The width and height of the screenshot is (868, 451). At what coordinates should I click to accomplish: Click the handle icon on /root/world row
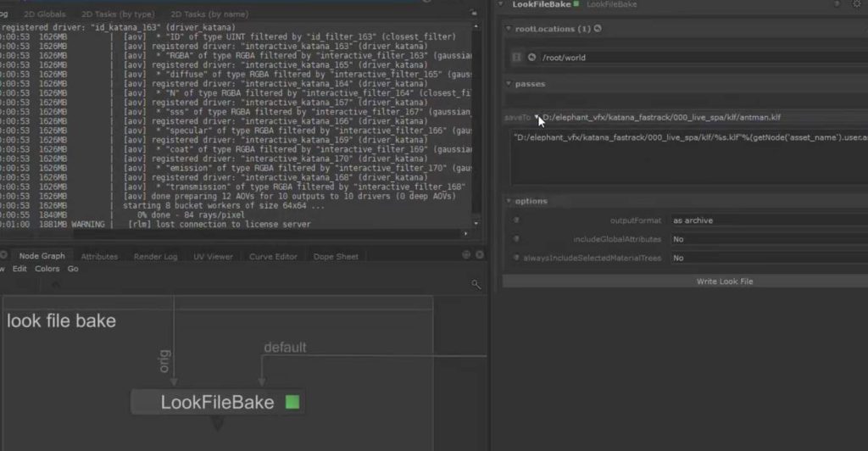click(516, 58)
